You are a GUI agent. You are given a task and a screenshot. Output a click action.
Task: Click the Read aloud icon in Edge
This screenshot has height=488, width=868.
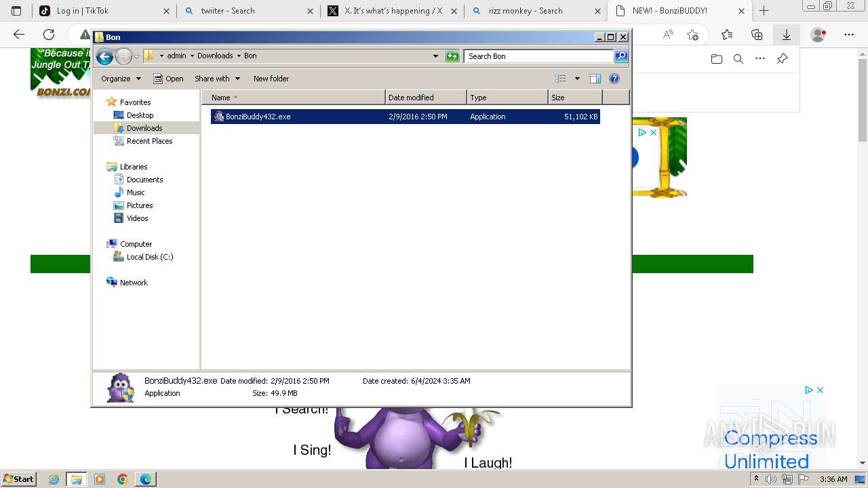(668, 35)
